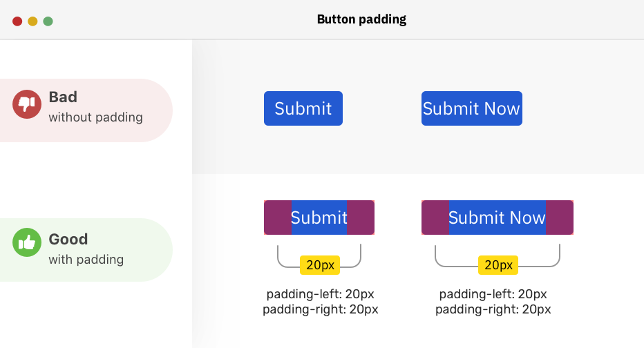Click right purple padding of Submit Now

(x=560, y=217)
